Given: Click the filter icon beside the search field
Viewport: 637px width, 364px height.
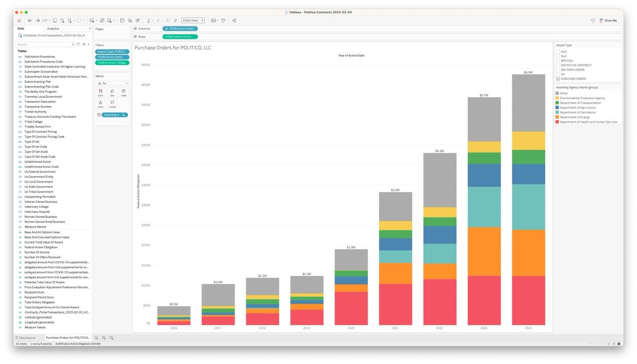Looking at the screenshot, I should tap(78, 45).
